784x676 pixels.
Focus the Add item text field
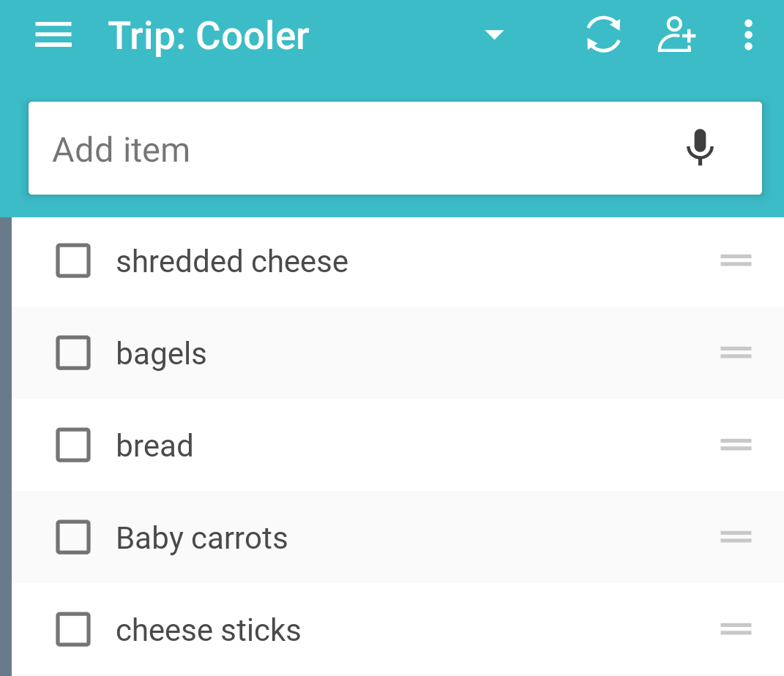pyautogui.click(x=395, y=149)
